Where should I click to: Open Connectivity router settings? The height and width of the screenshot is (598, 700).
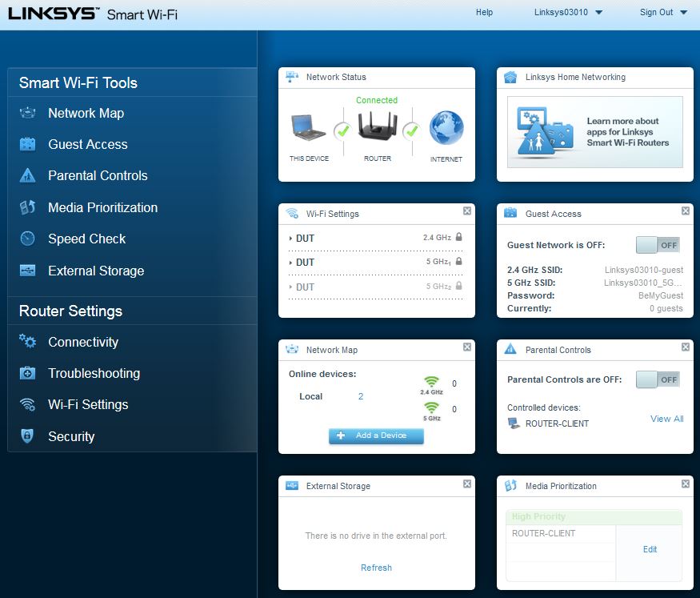[x=83, y=342]
